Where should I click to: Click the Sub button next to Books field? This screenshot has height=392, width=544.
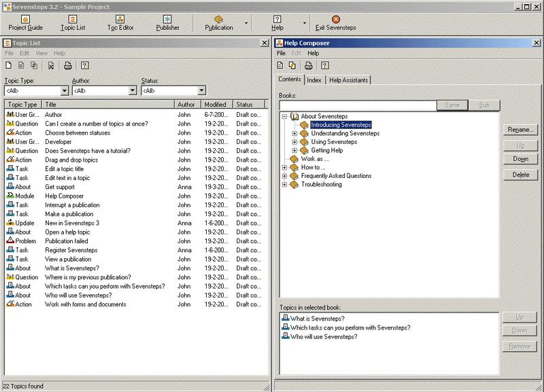pos(484,105)
